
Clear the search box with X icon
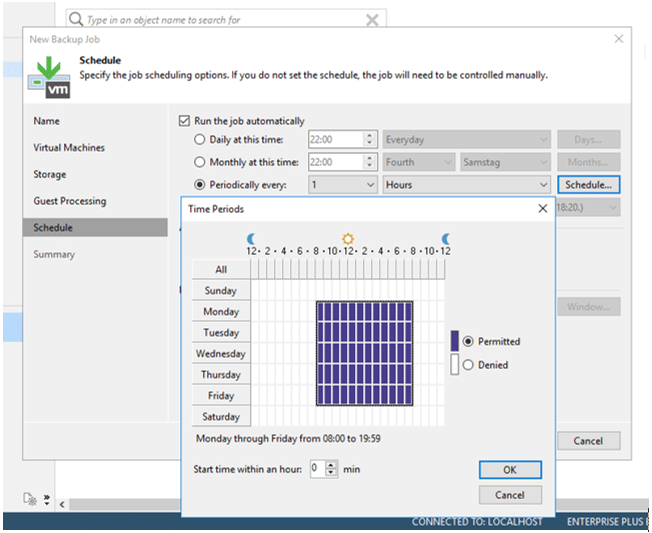click(372, 19)
